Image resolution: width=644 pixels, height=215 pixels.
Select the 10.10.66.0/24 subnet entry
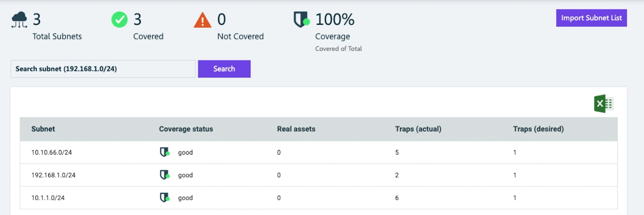[52, 152]
